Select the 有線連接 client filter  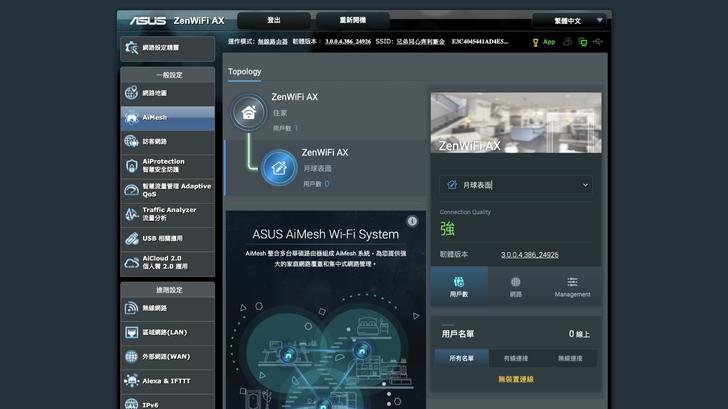[516, 357]
